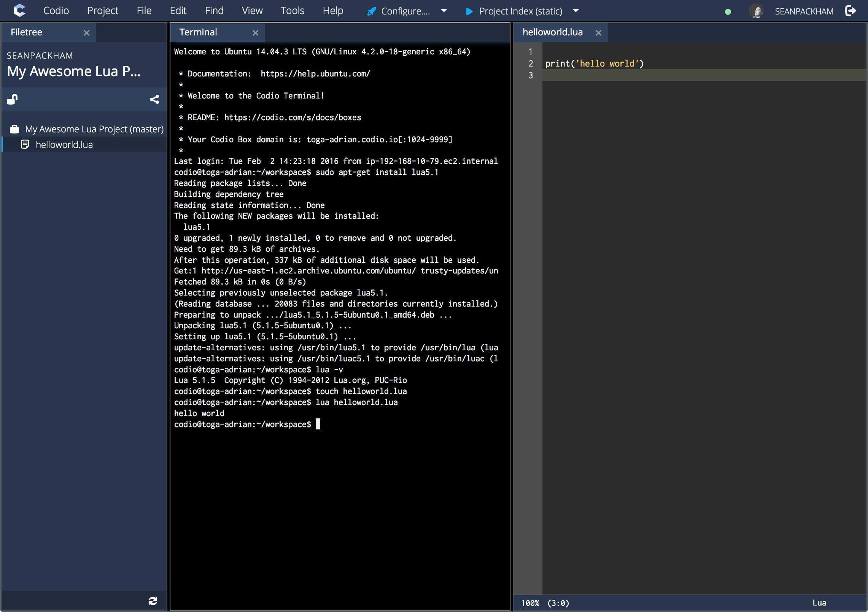Image resolution: width=868 pixels, height=612 pixels.
Task: Switch to the Terminal tab
Action: coord(198,32)
